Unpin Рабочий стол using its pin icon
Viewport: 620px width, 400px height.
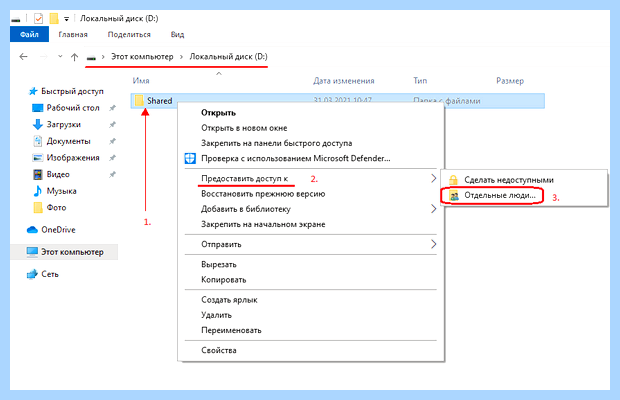tap(112, 108)
